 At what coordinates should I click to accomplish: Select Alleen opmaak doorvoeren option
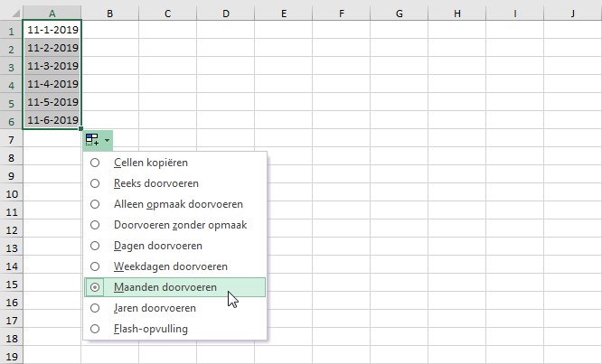point(174,204)
